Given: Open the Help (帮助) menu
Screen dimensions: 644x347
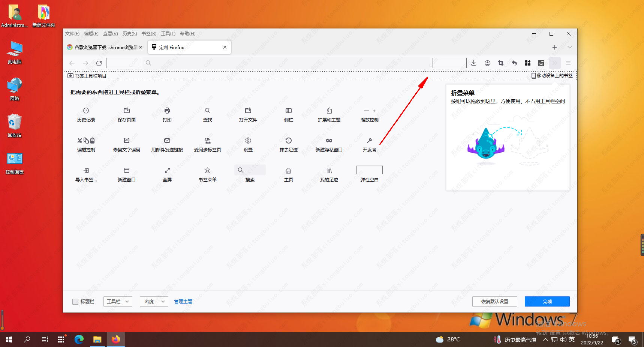Looking at the screenshot, I should 188,34.
